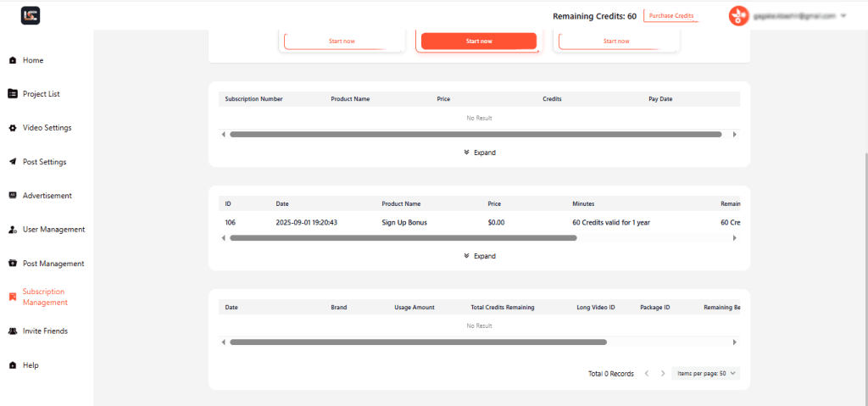
Task: Open the Help menu item
Action: 31,365
